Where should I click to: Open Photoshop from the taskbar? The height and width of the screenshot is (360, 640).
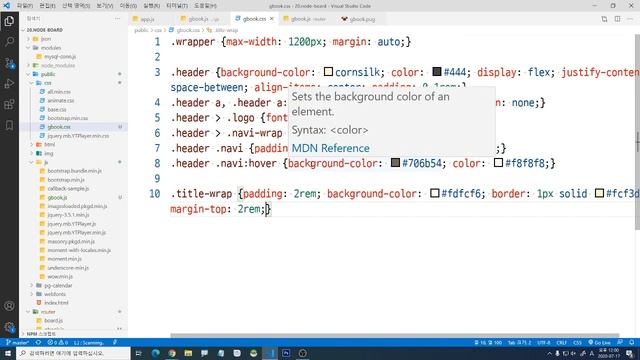click(x=286, y=353)
